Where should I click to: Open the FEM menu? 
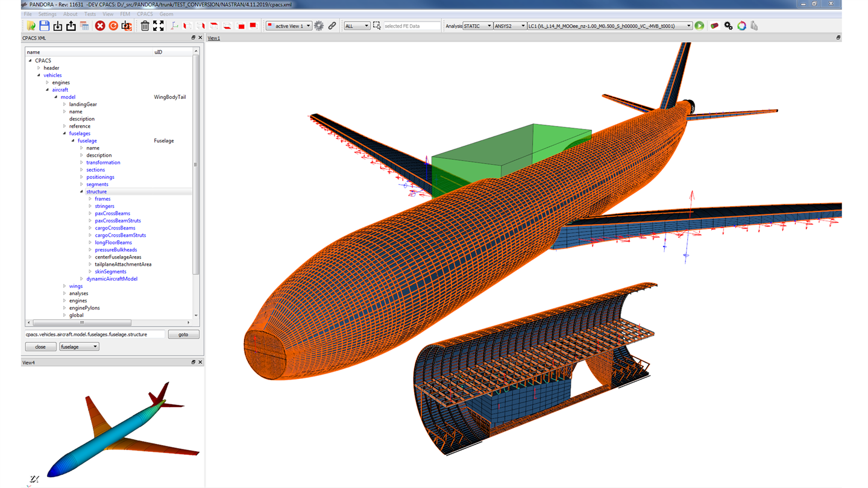click(125, 14)
